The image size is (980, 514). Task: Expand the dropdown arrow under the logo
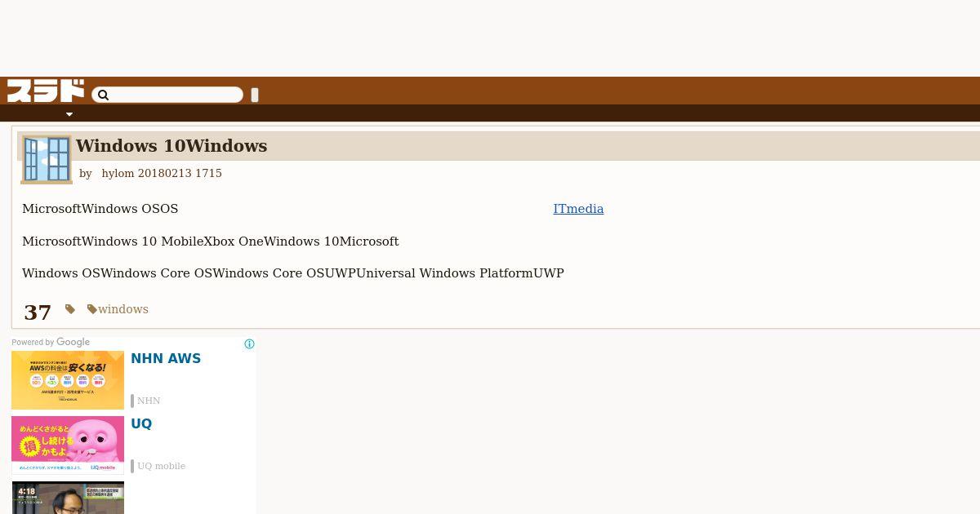(x=69, y=114)
